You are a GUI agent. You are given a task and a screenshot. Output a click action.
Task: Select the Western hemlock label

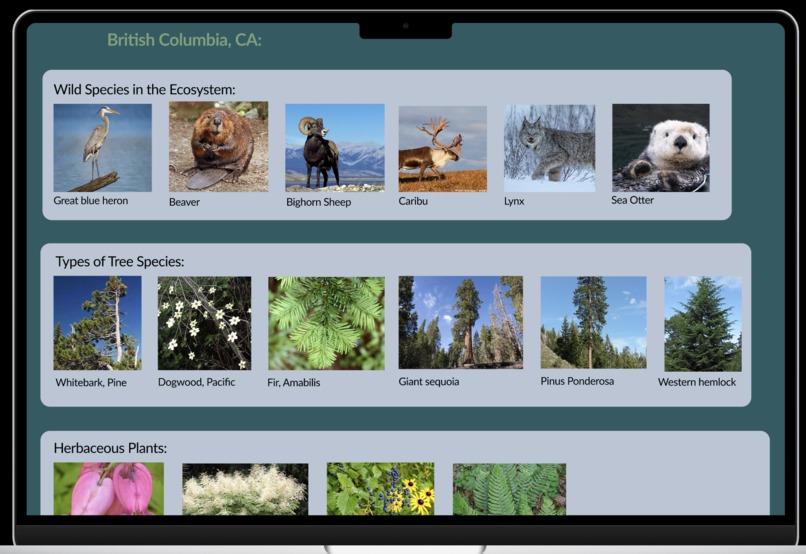[x=697, y=382]
